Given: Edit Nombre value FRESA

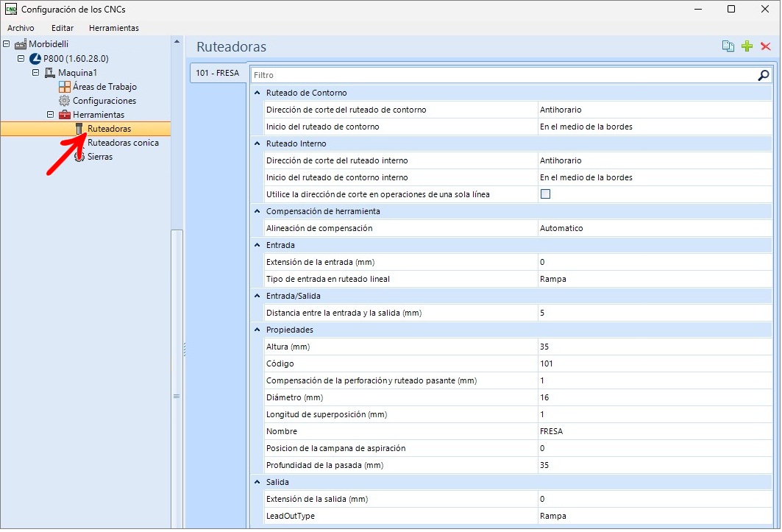Looking at the screenshot, I should (x=655, y=432).
